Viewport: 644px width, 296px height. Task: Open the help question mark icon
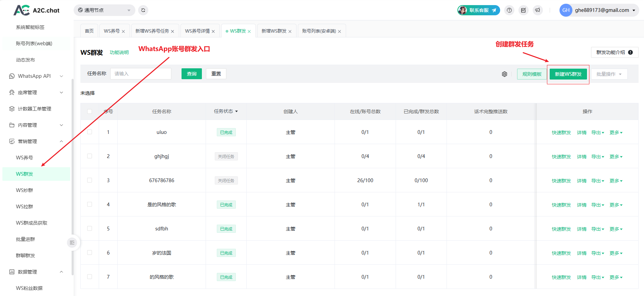coord(509,10)
